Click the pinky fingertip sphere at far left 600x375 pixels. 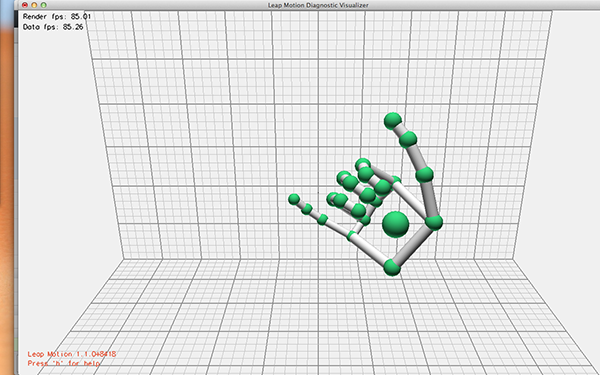294,199
